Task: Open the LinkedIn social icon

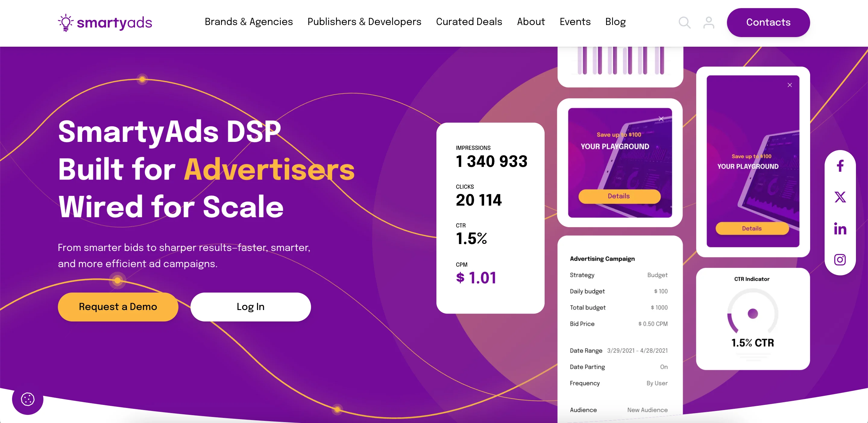Action: pos(840,229)
